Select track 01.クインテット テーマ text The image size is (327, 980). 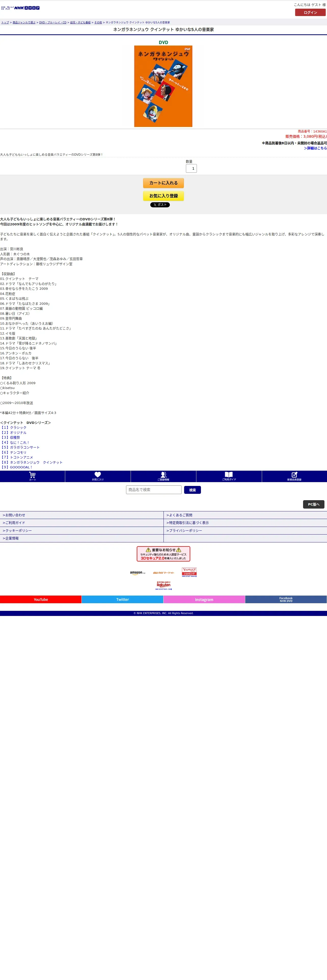click(19, 279)
